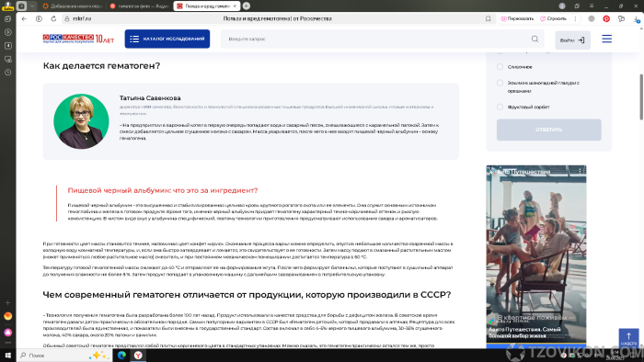Open the browser profile avatar in the title bar
The height and width of the screenshot is (362, 644).
click(x=562, y=6)
